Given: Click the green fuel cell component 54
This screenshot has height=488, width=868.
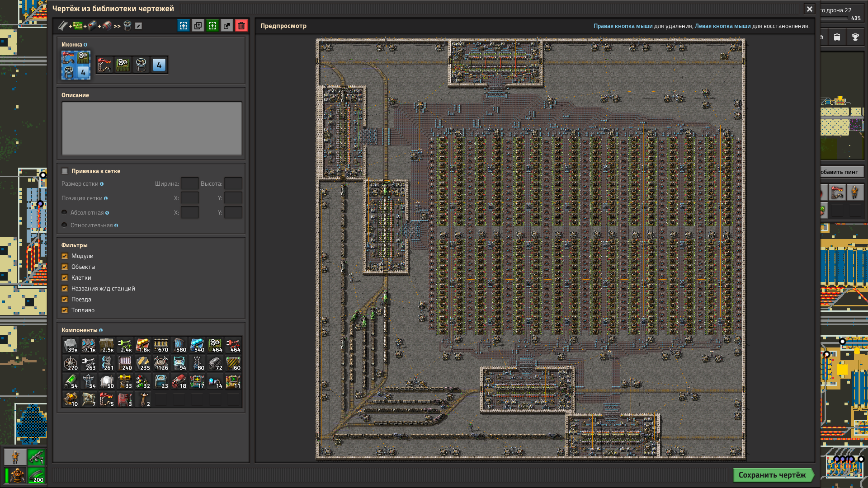Looking at the screenshot, I should pyautogui.click(x=71, y=381).
